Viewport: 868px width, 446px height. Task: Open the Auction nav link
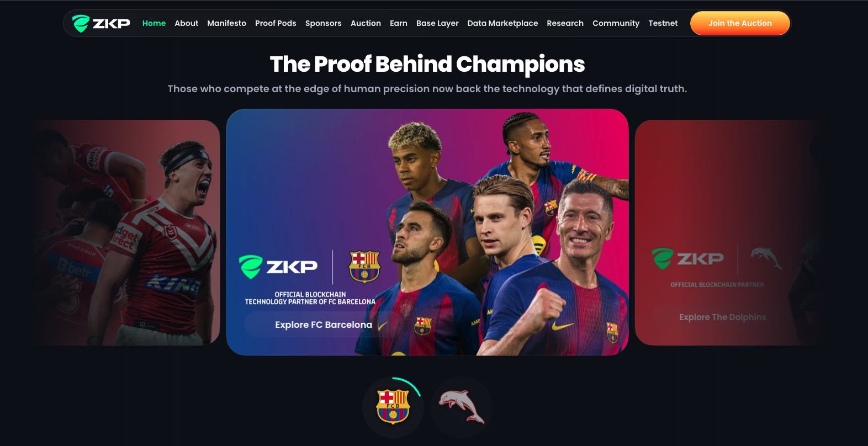point(366,23)
